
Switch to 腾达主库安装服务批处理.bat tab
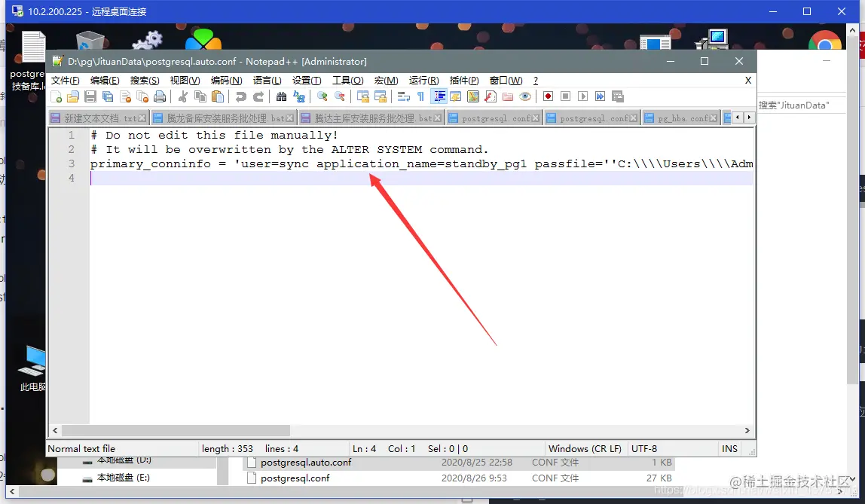coord(371,118)
